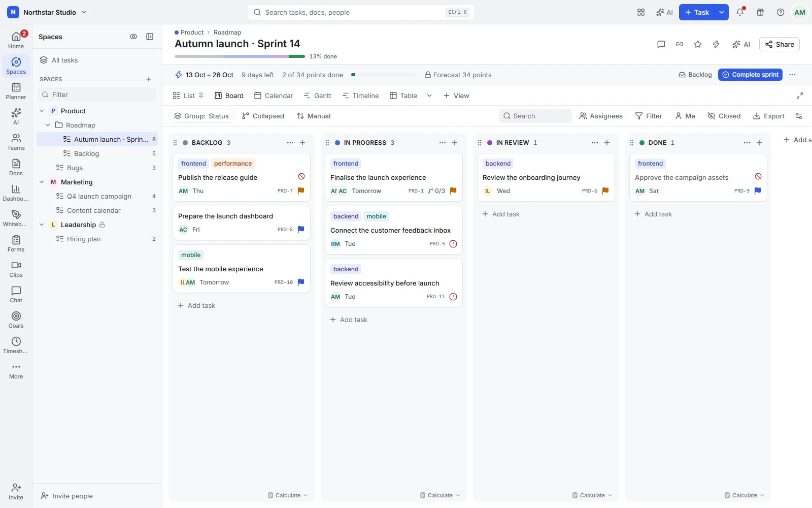812x508 pixels.
Task: Toggle Spaces visibility eye icon
Action: tap(133, 37)
